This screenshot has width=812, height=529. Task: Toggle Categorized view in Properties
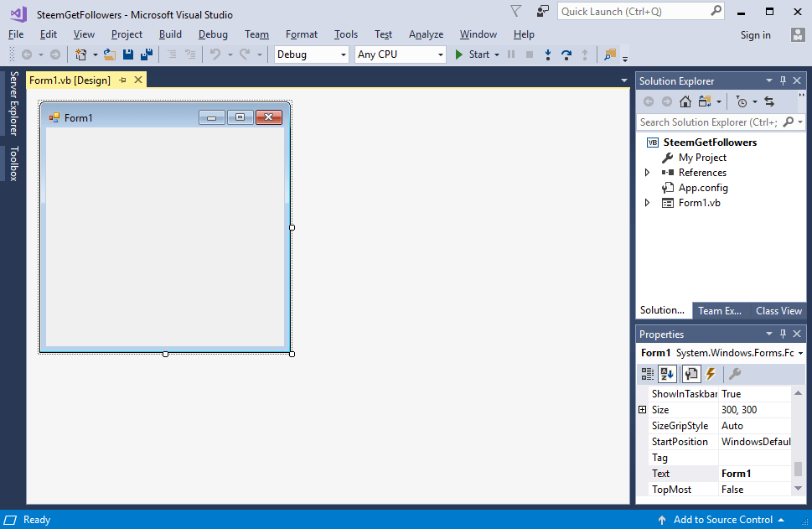647,374
